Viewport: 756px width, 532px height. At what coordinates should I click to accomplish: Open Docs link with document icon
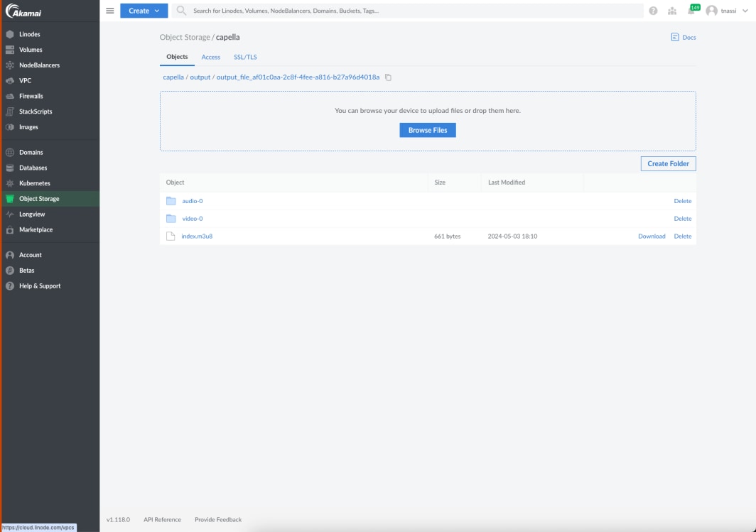pos(684,37)
